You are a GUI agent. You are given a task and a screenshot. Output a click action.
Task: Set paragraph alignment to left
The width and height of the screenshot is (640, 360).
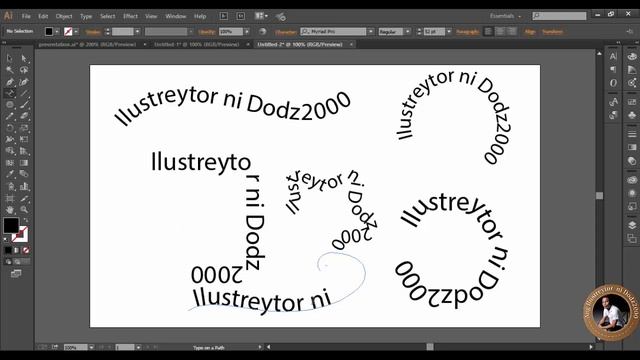488,31
